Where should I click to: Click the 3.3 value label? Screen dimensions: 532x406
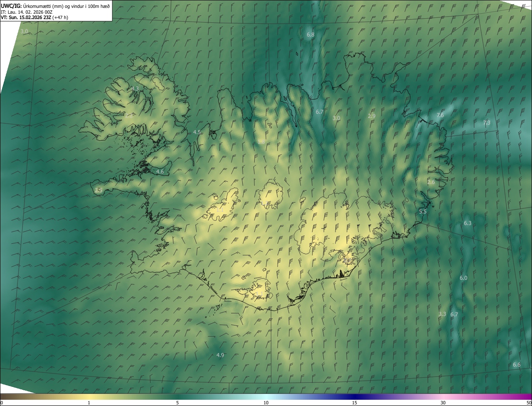pyautogui.click(x=442, y=314)
